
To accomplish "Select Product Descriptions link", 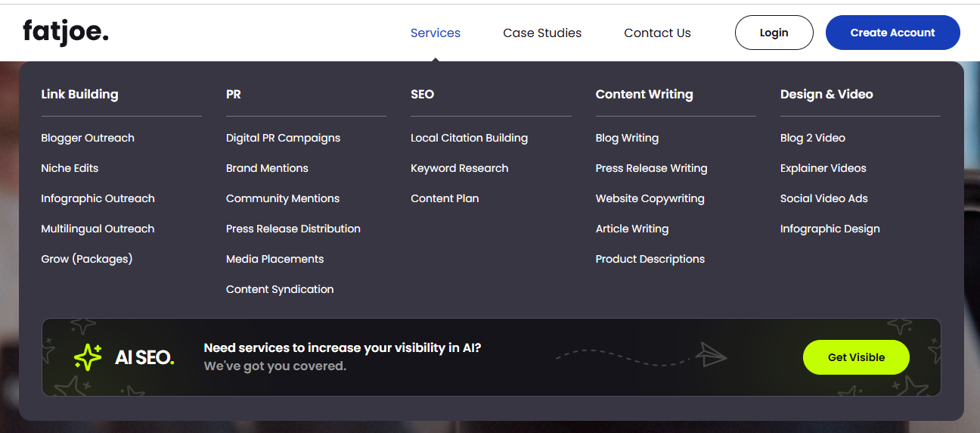I will (650, 259).
